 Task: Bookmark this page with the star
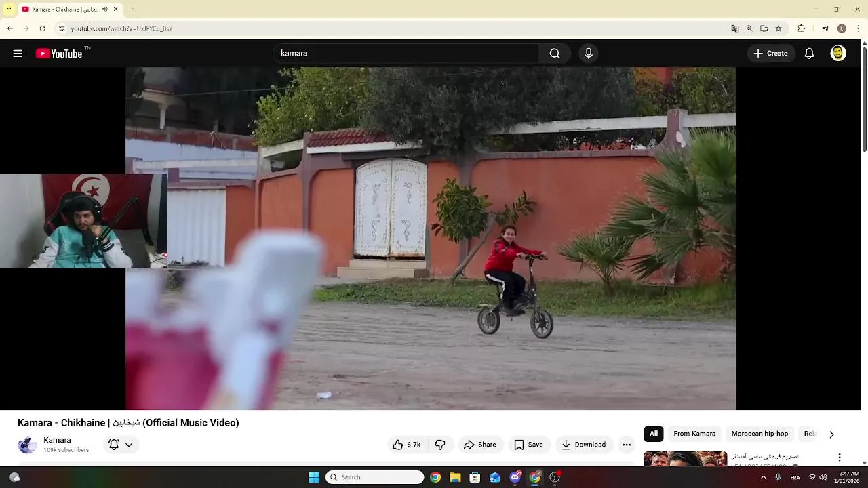pos(778,28)
